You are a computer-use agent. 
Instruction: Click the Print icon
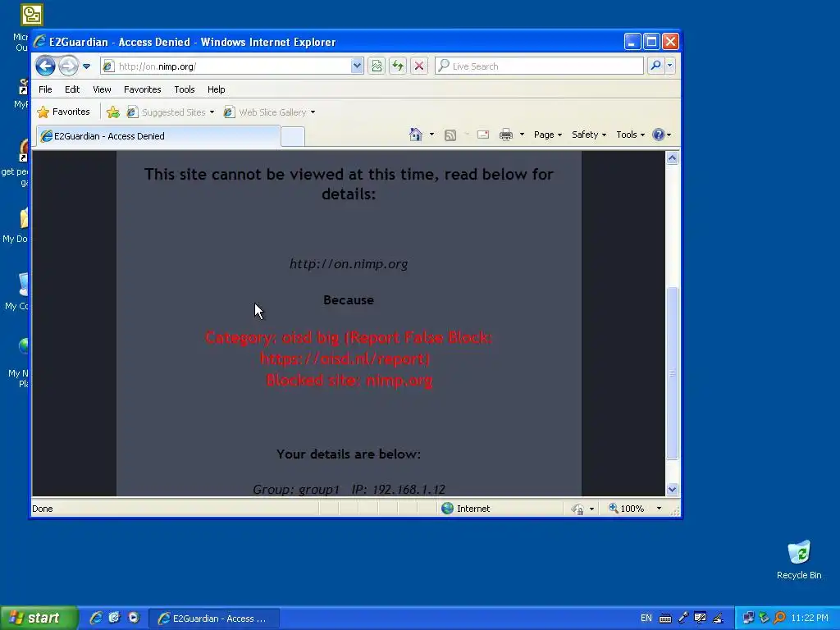[505, 135]
